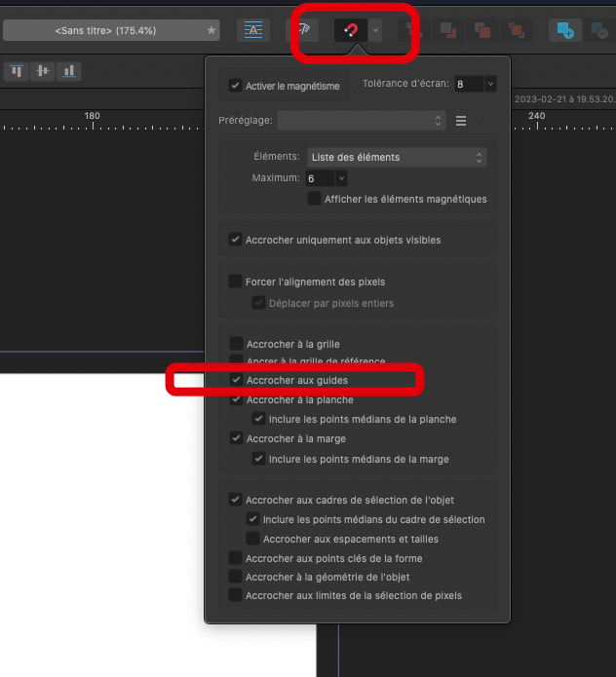Viewport: 616px width, 677px height.
Task: Uncheck Accrocher à la marge
Action: click(x=236, y=438)
